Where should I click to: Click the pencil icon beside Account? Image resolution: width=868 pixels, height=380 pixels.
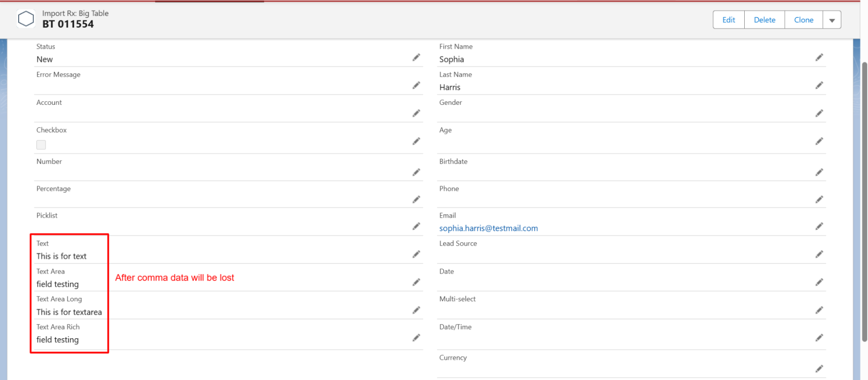[x=416, y=113]
